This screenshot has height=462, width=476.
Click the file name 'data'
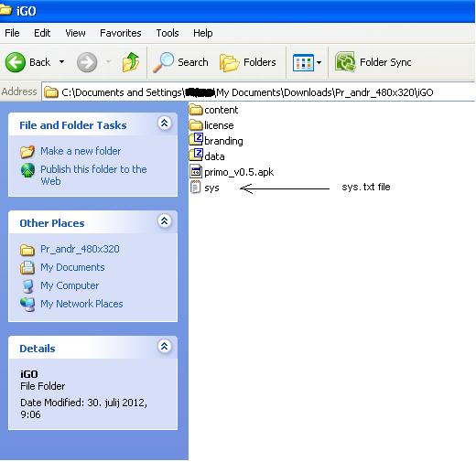[x=214, y=156]
